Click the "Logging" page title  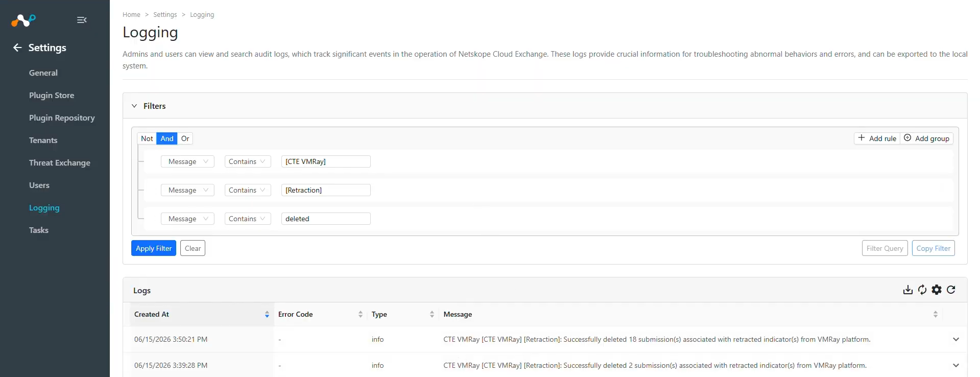150,33
